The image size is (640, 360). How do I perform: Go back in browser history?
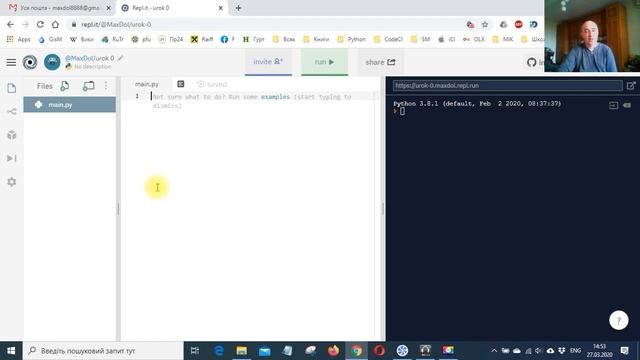click(10, 24)
